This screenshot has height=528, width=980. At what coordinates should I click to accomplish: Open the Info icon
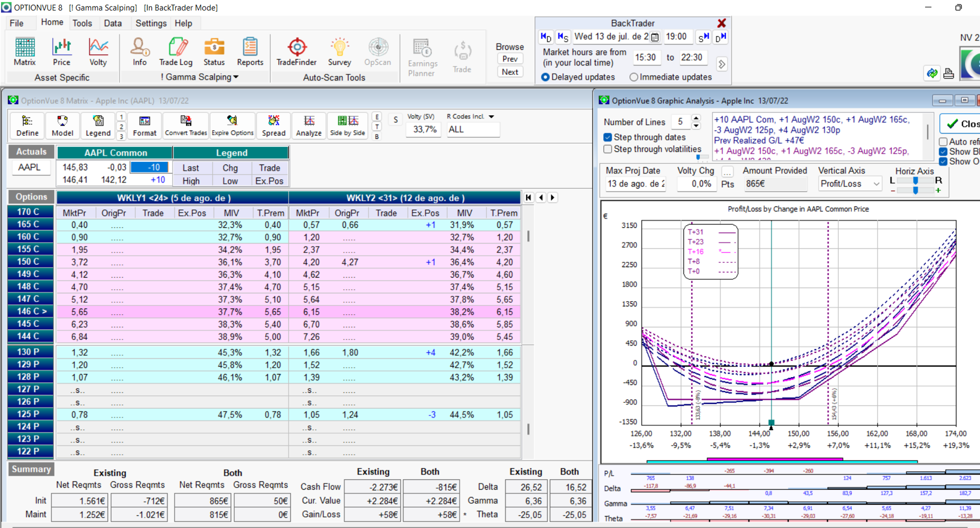(139, 52)
